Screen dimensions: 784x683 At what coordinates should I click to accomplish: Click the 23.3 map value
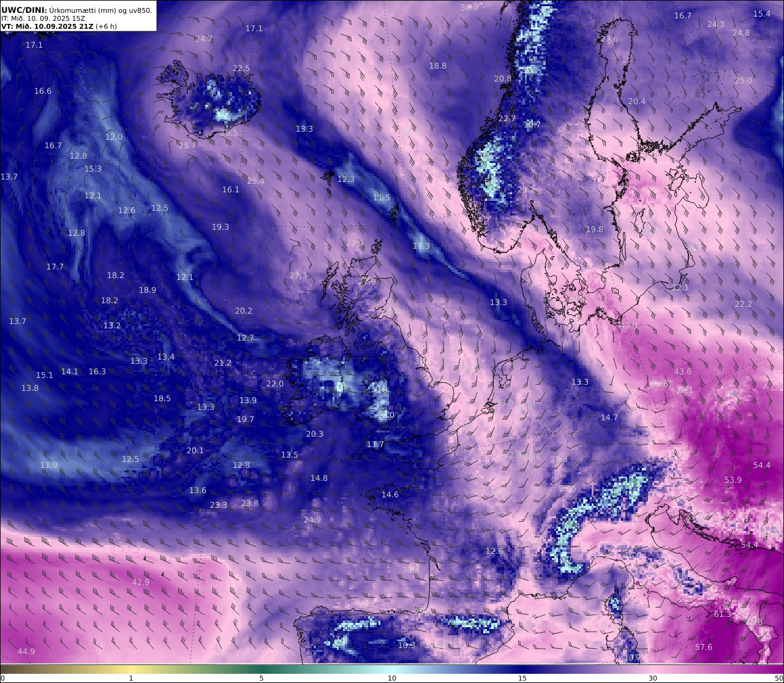click(x=219, y=505)
